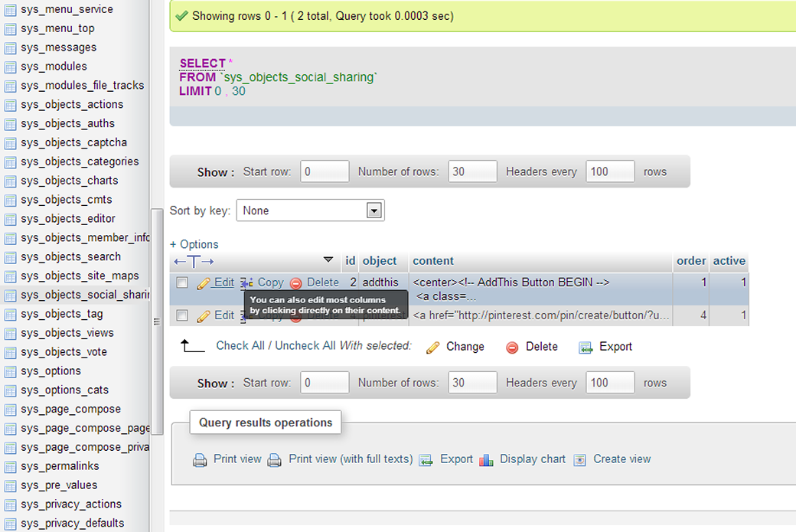Select sys_page_compose in the table list

click(x=70, y=409)
